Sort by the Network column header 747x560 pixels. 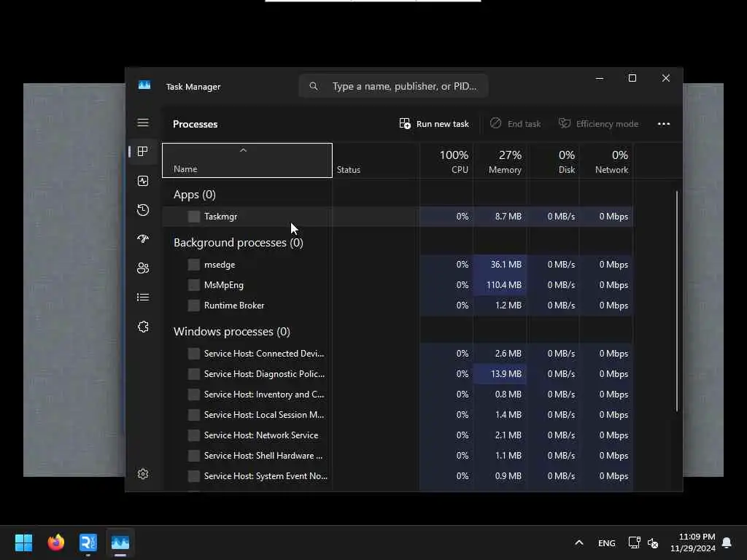tap(606, 160)
